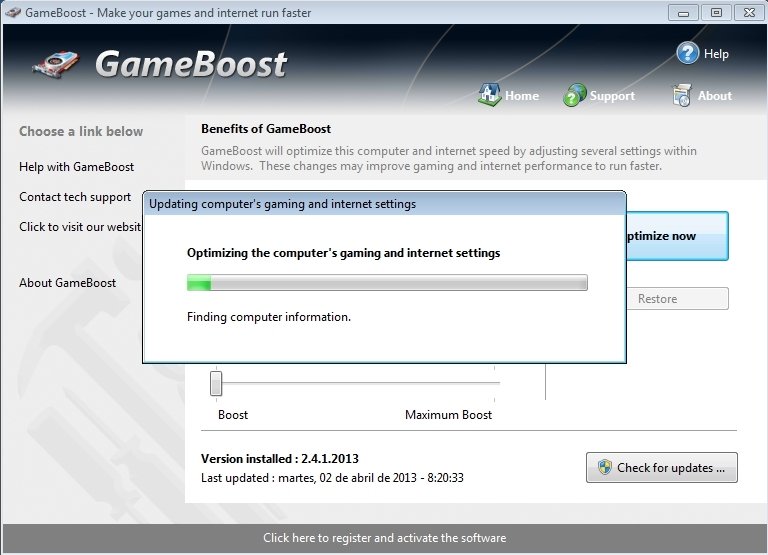This screenshot has width=768, height=555.
Task: Click the Check for updates button
Action: point(662,467)
